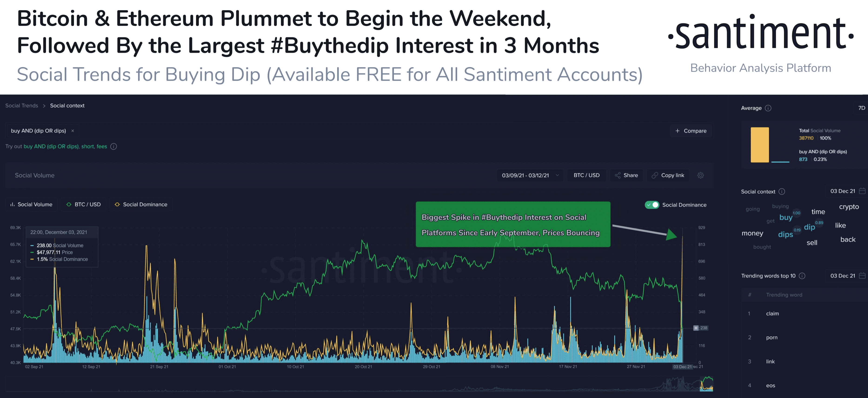Screen dimensions: 868x398
Task: Toggle the Social Volume metric chip
Action: tap(32, 204)
